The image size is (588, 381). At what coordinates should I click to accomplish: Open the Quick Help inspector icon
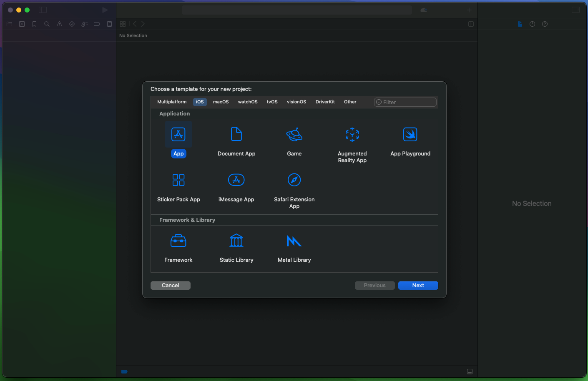pyautogui.click(x=545, y=24)
